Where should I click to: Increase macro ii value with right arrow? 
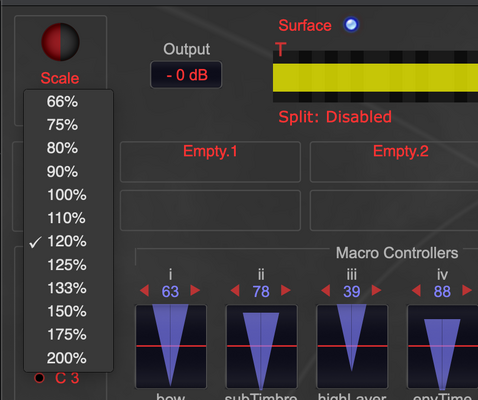286,291
